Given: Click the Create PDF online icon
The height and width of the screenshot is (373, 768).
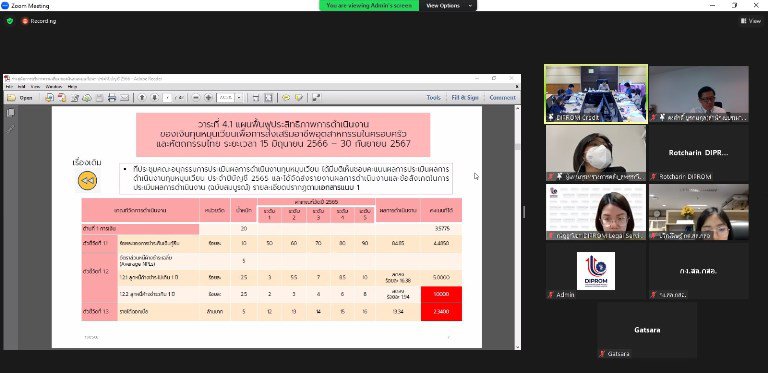Looking at the screenshot, I should click(x=49, y=98).
